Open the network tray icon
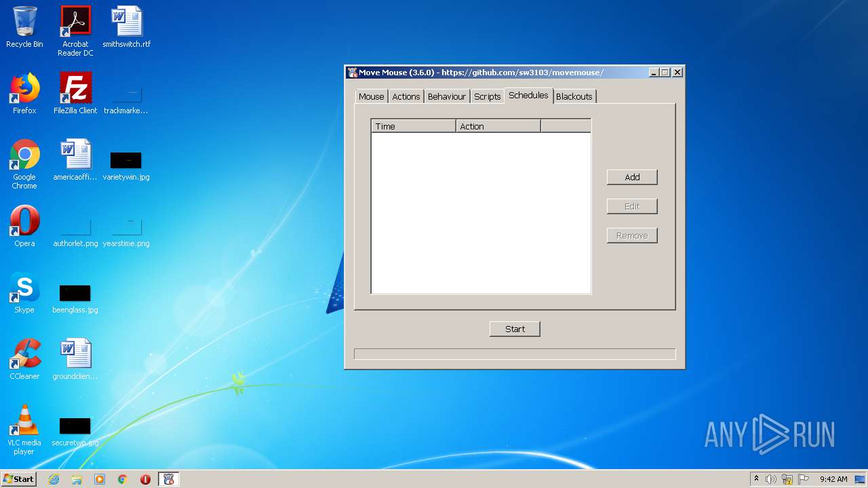This screenshot has height=488, width=868. coord(787,479)
